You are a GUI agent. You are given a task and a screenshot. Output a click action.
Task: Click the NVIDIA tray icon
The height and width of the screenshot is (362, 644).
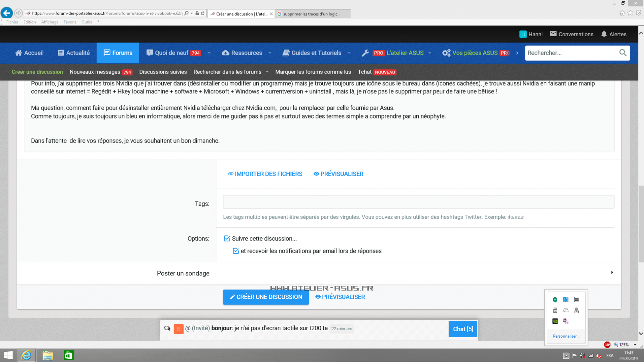(555, 321)
